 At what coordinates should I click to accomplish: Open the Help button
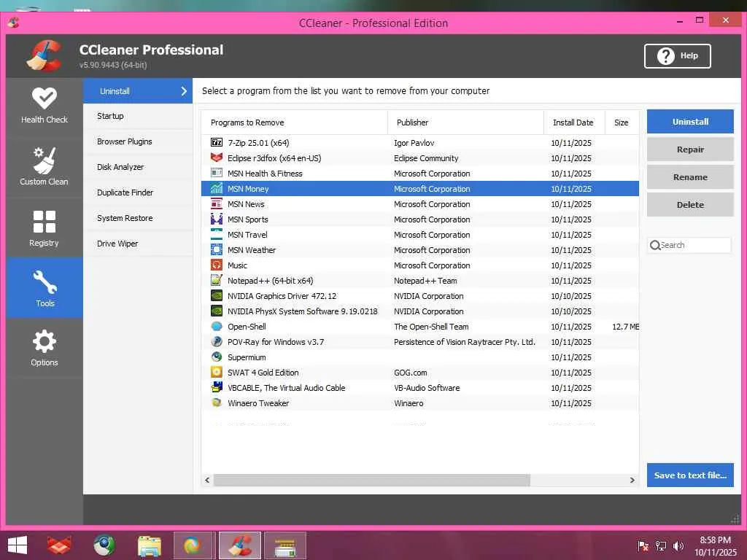point(677,55)
